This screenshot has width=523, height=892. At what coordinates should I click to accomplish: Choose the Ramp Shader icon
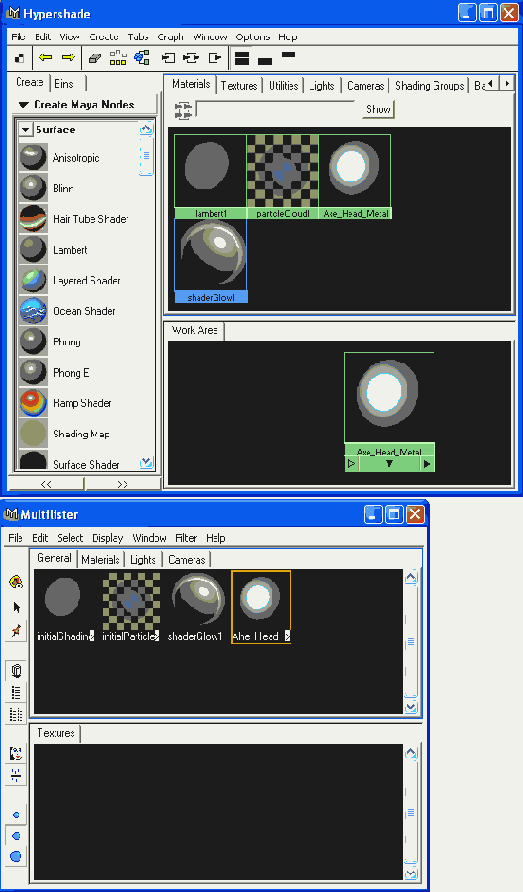[33, 403]
